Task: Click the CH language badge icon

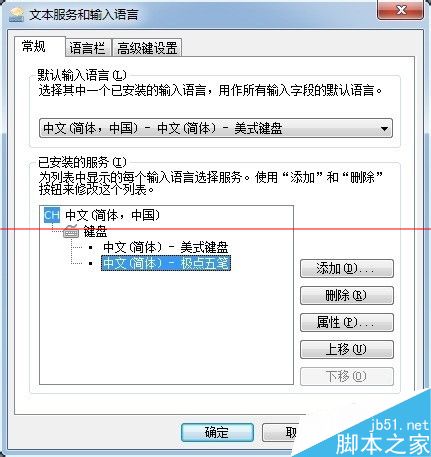Action: point(52,215)
